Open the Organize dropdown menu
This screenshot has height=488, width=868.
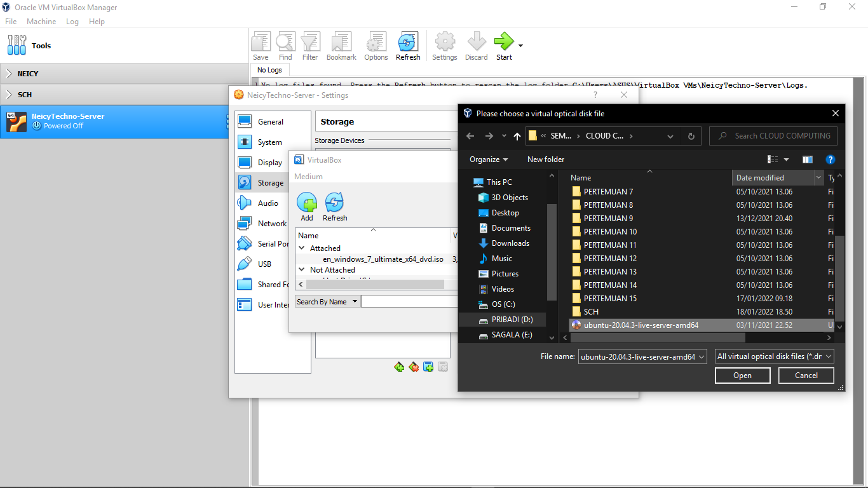click(489, 159)
